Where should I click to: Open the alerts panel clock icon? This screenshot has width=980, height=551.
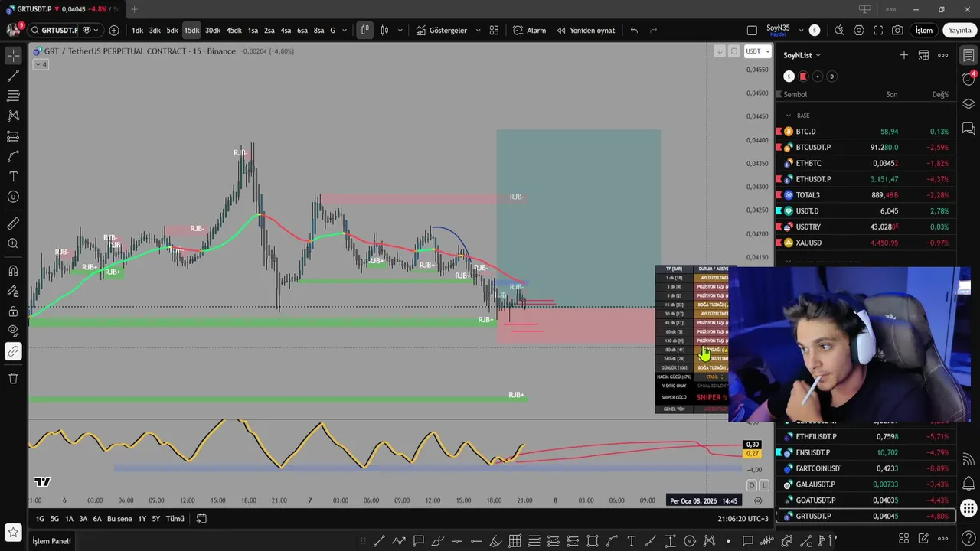click(969, 80)
